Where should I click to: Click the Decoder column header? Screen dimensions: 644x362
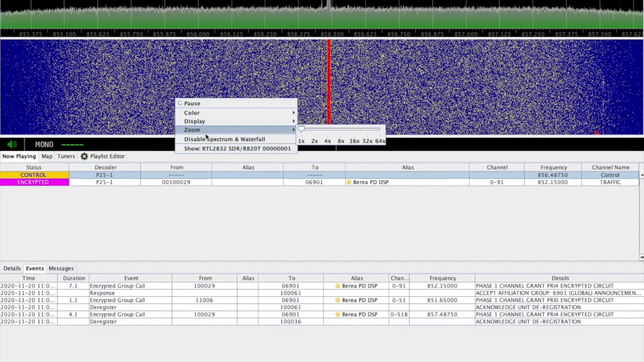(x=105, y=167)
